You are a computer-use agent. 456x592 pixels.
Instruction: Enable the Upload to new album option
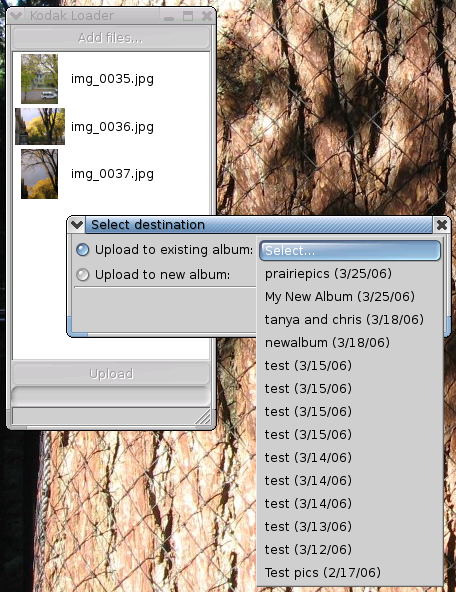pyautogui.click(x=83, y=274)
